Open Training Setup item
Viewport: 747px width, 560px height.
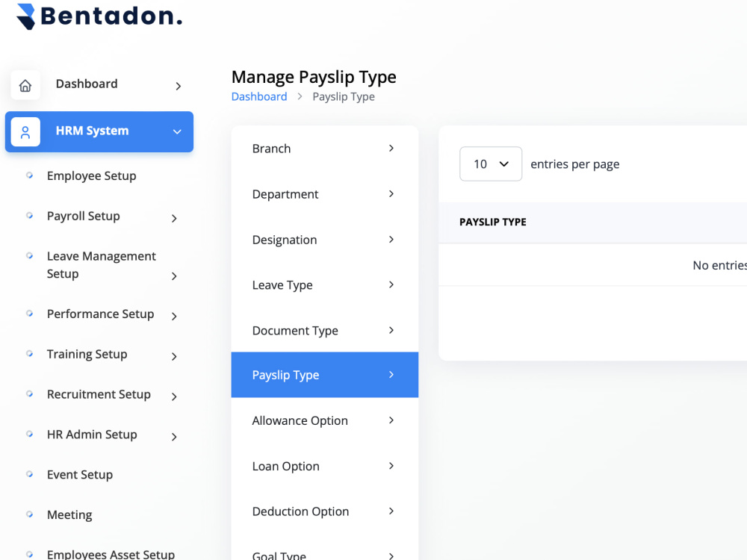87,354
